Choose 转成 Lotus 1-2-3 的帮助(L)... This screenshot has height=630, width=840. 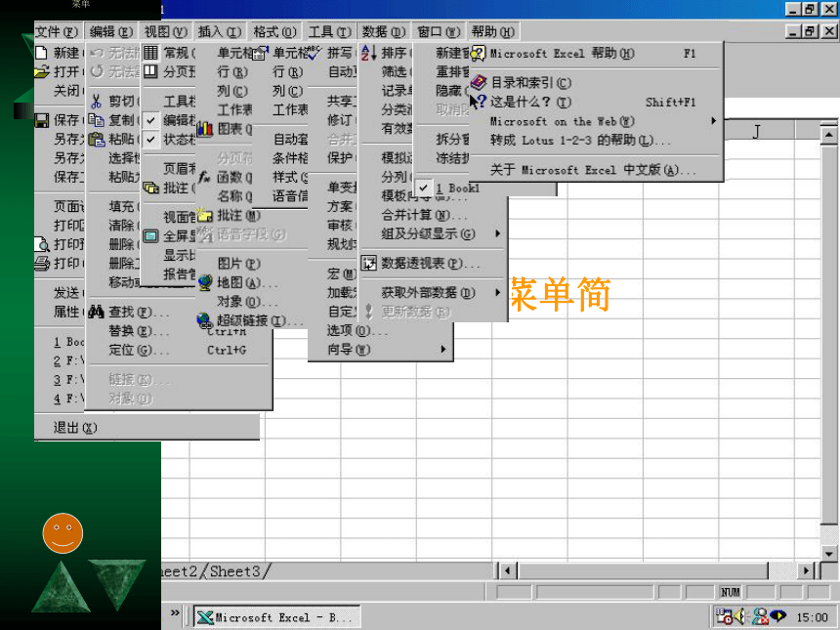click(x=580, y=141)
